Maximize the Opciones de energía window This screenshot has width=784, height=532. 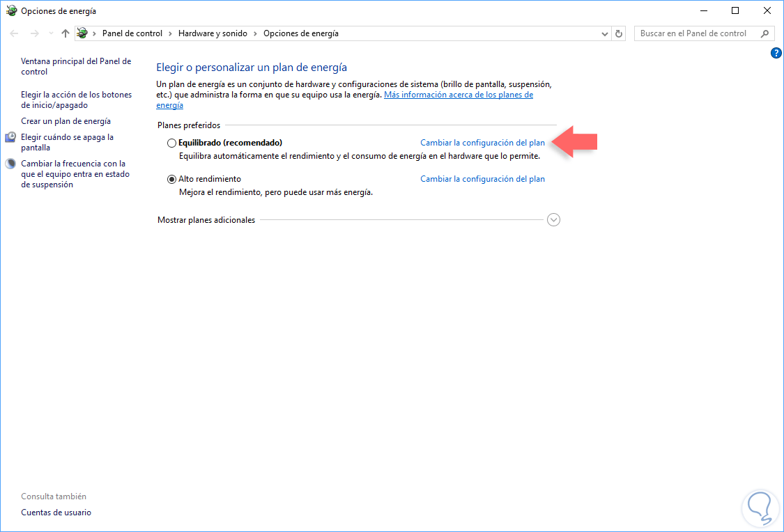click(x=735, y=10)
